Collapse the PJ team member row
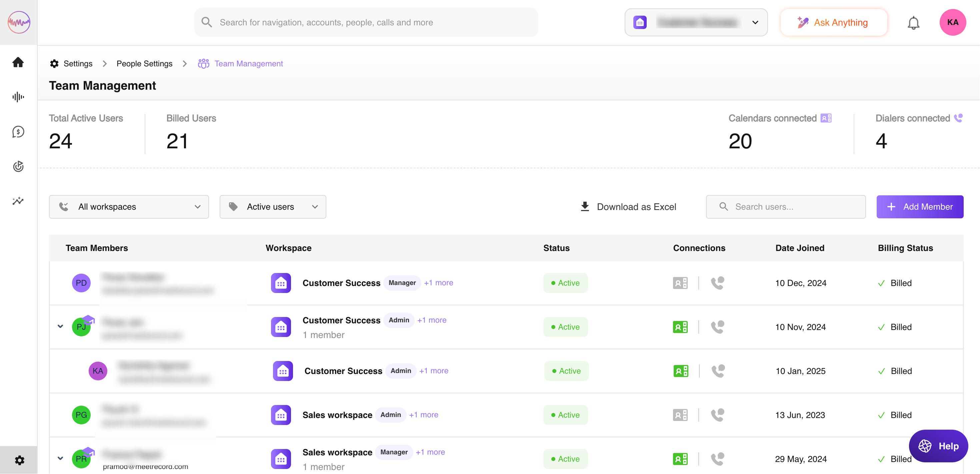 [60, 326]
